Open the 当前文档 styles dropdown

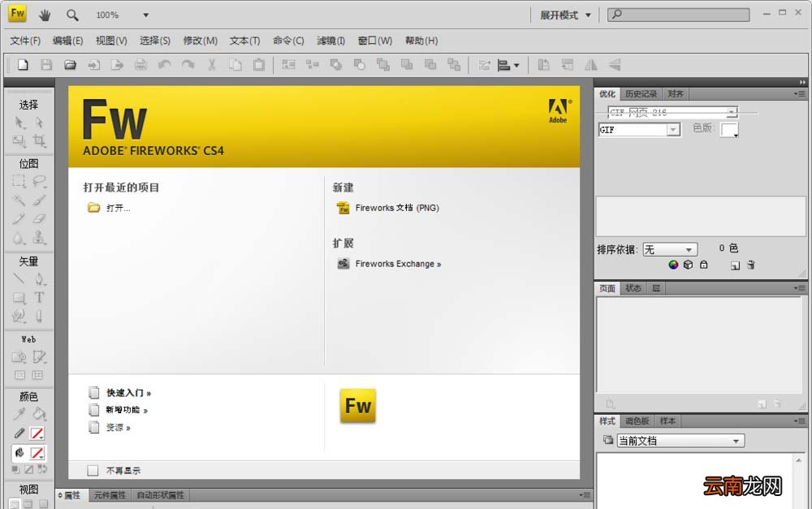tap(681, 441)
